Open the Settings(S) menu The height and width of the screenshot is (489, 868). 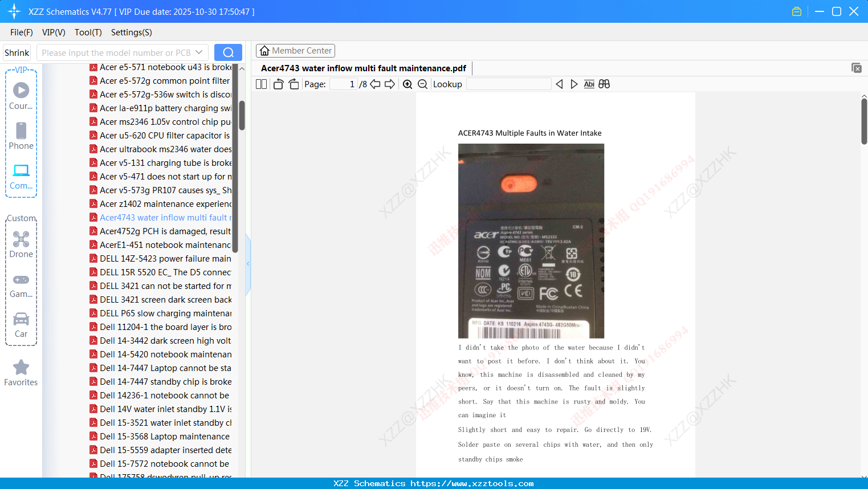pos(132,32)
